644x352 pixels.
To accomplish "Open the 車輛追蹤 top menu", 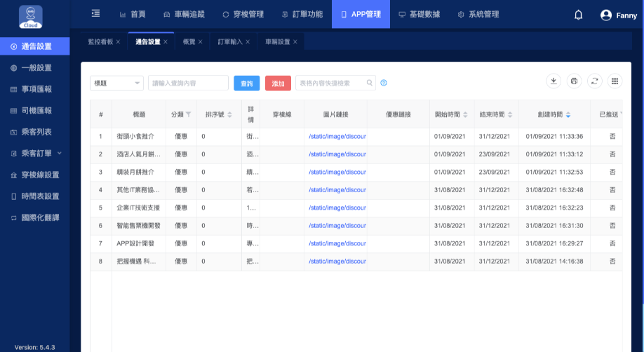I will click(x=184, y=14).
